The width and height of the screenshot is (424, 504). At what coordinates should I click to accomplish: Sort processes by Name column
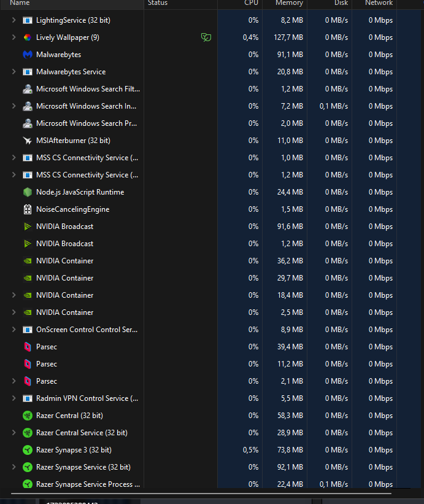(72, 3)
